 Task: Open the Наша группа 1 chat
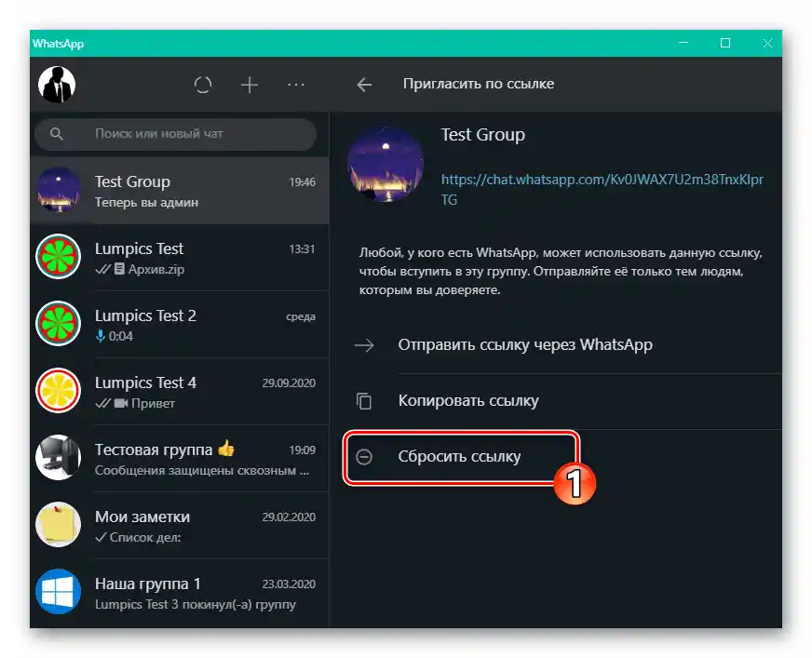pyautogui.click(x=180, y=593)
